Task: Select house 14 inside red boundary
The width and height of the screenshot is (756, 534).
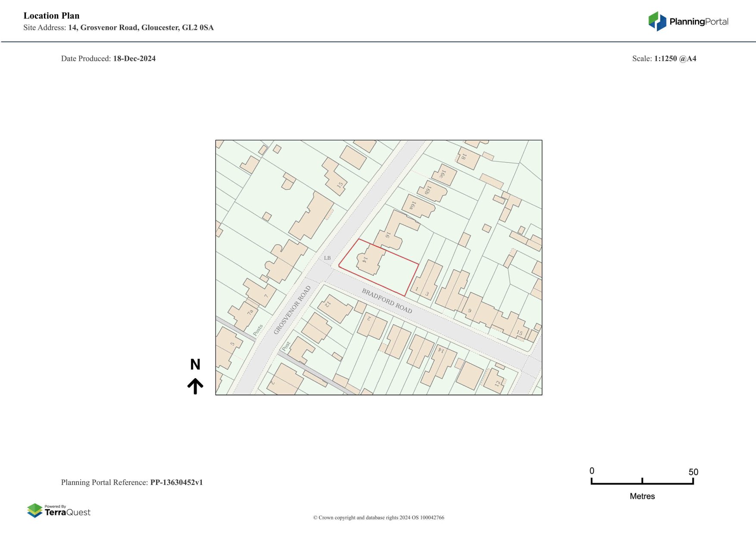Action: tap(369, 260)
